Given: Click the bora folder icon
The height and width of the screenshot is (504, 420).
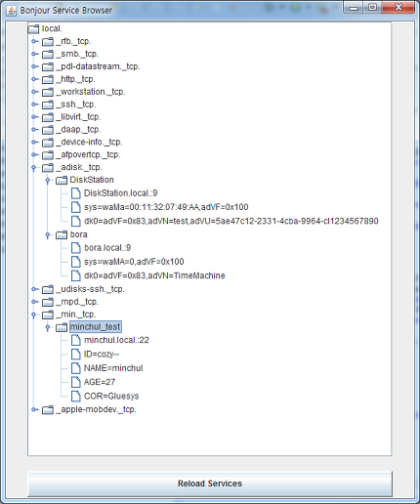Looking at the screenshot, I should [x=62, y=234].
